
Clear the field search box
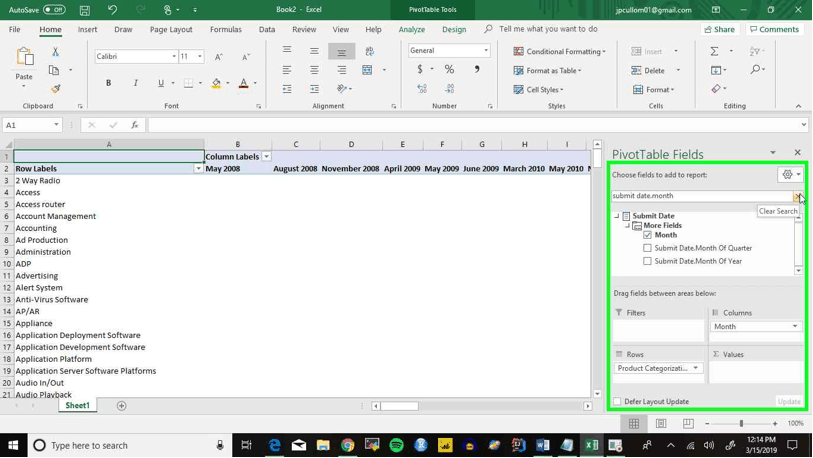[x=797, y=196]
